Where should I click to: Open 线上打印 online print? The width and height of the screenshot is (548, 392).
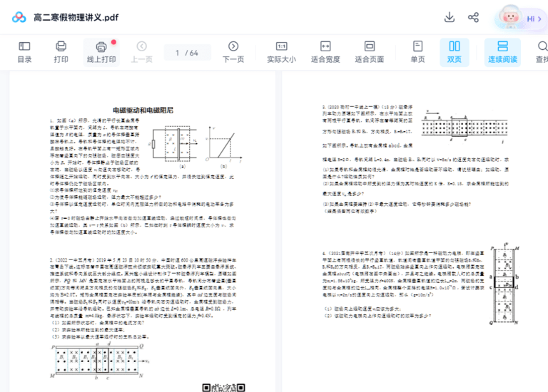[101, 52]
